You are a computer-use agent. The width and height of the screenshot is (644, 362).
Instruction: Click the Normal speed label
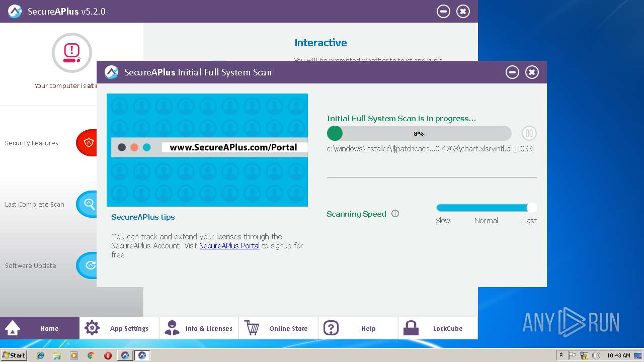[486, 221]
